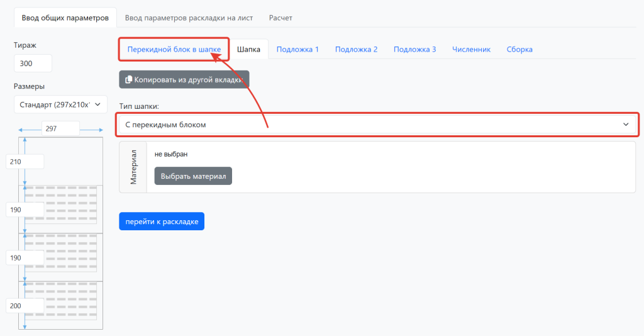Click the перейти к раскладке button
This screenshot has width=644, height=336.
click(x=162, y=221)
